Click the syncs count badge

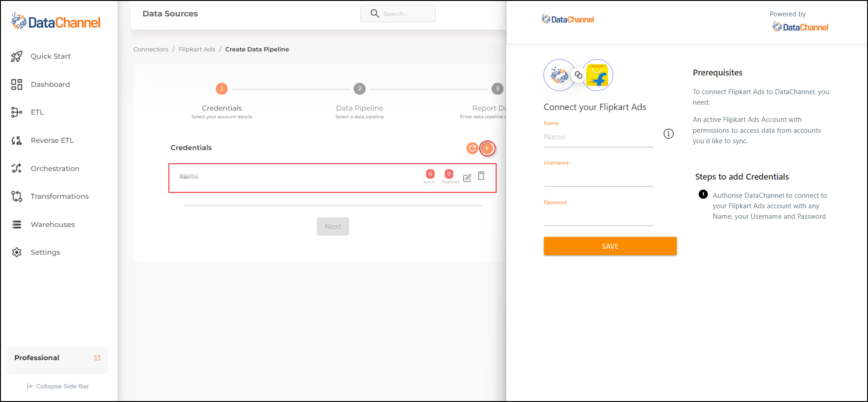pyautogui.click(x=430, y=174)
